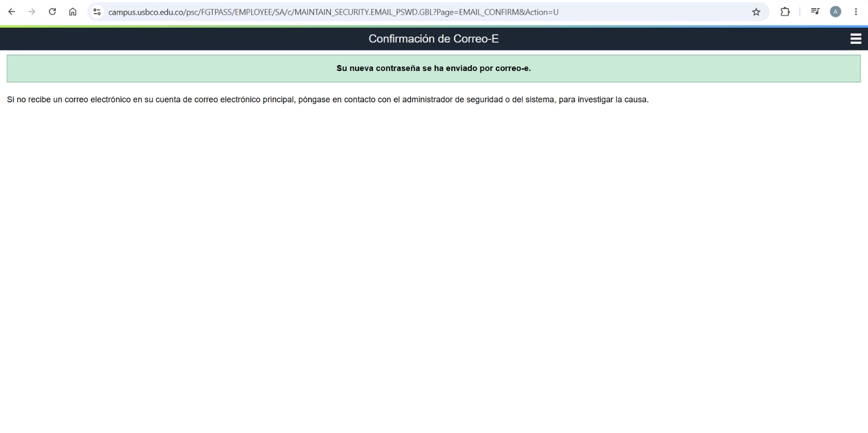Viewport: 868px width, 433px height.
Task: Open the profile avatar labeled A
Action: coord(835,12)
